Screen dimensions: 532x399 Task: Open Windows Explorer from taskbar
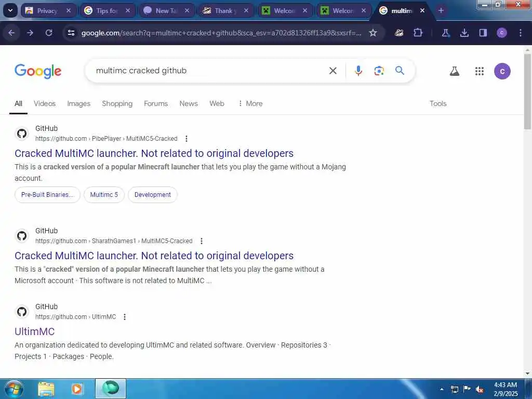[46, 389]
